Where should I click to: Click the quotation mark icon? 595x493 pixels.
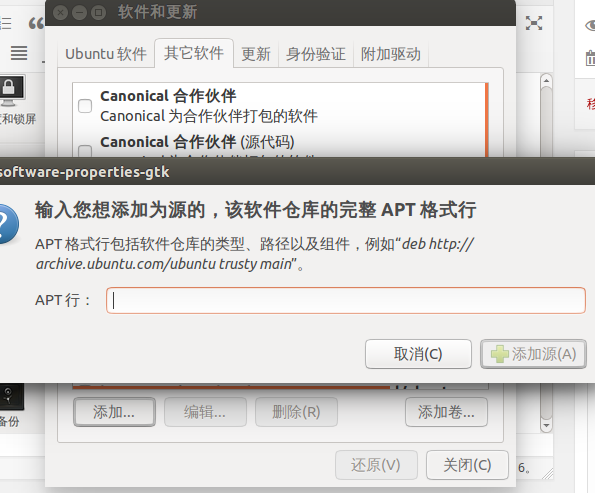[x=36, y=24]
